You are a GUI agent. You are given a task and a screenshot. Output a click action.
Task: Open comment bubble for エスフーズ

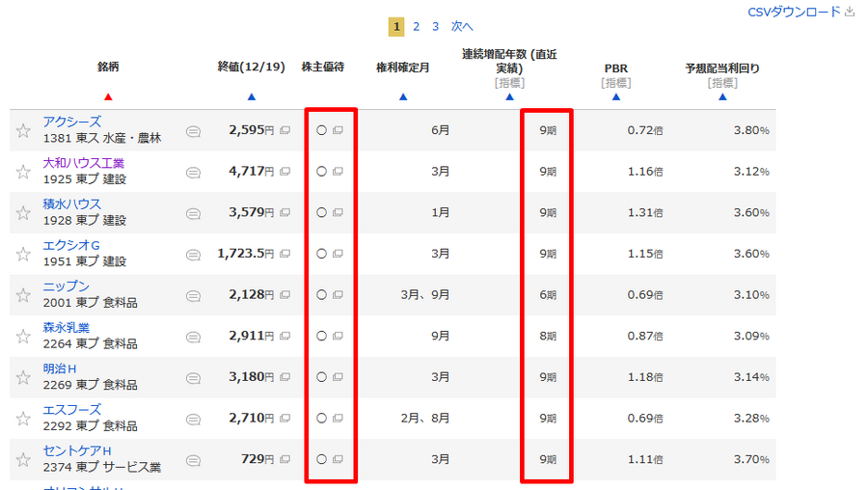point(193,420)
